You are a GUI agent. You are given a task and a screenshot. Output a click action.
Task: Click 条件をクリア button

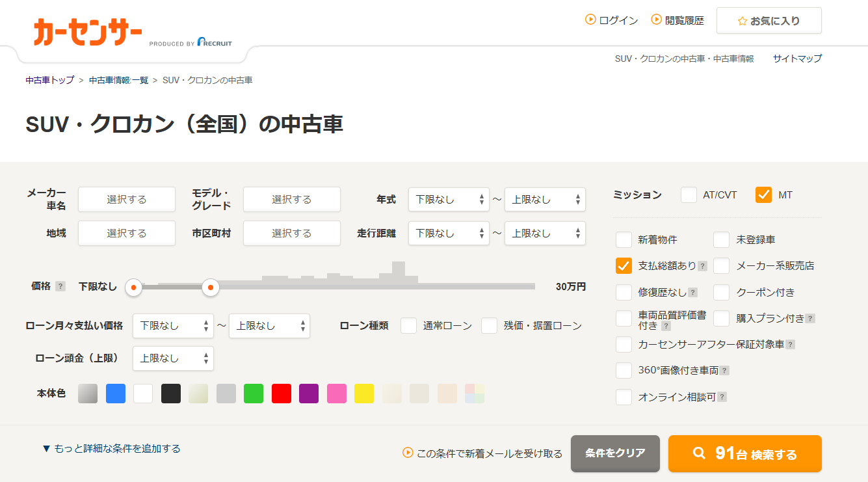pos(615,453)
